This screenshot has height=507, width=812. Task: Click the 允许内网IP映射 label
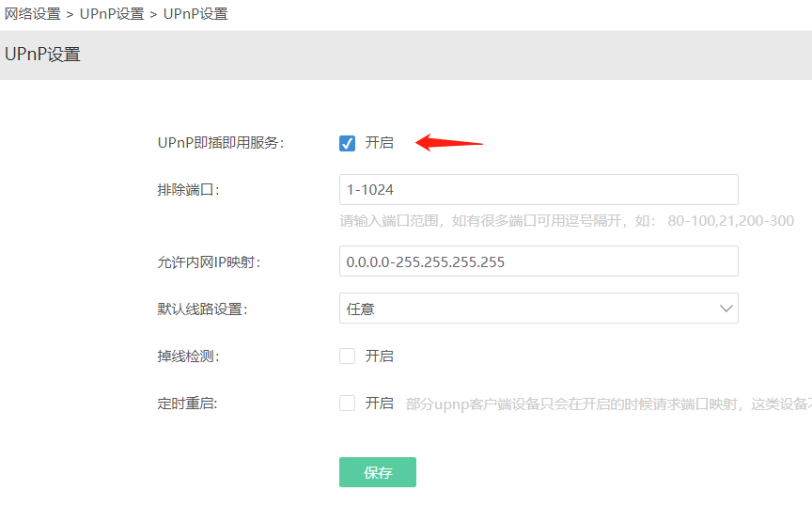209,261
